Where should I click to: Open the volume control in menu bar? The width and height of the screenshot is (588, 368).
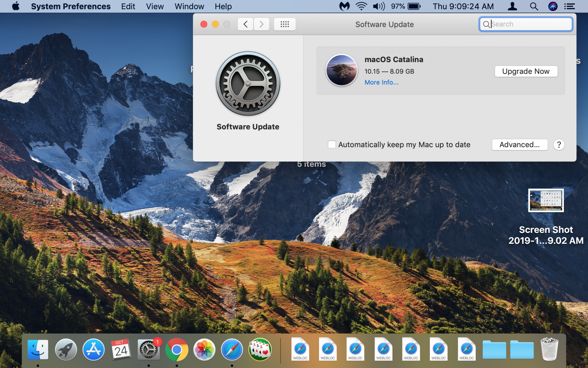(x=379, y=6)
